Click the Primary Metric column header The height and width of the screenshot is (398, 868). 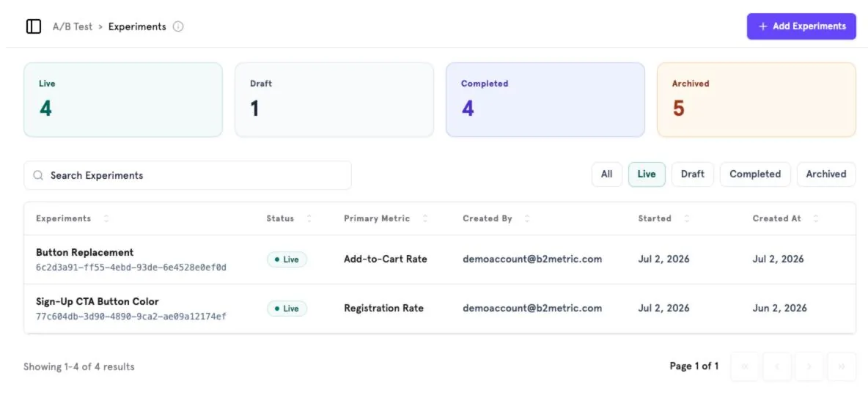377,218
